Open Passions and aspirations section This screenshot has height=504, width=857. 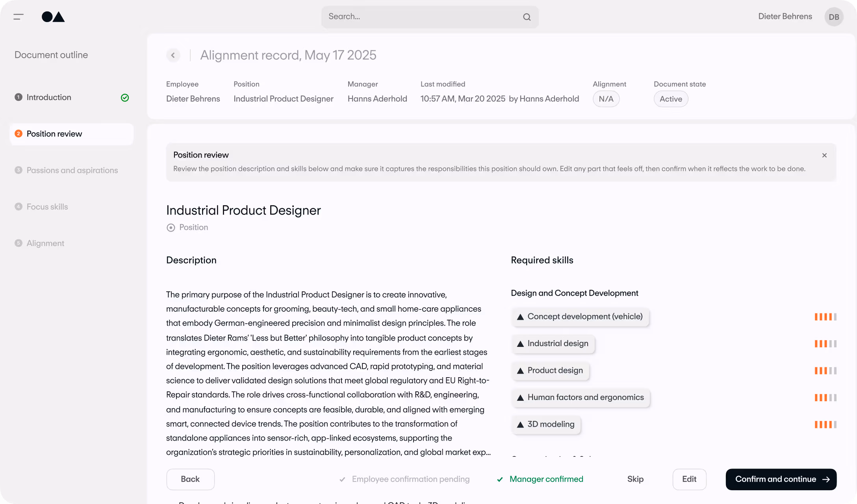[72, 170]
